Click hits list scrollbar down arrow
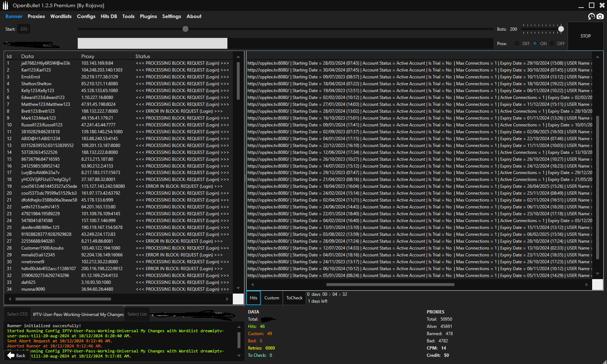The width and height of the screenshot is (607, 364). [x=598, y=274]
